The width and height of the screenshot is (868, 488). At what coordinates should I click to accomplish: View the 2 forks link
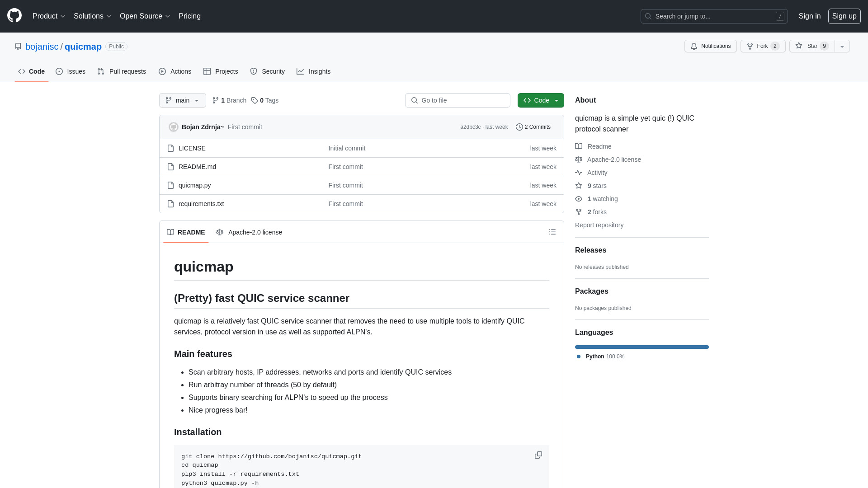tap(591, 212)
